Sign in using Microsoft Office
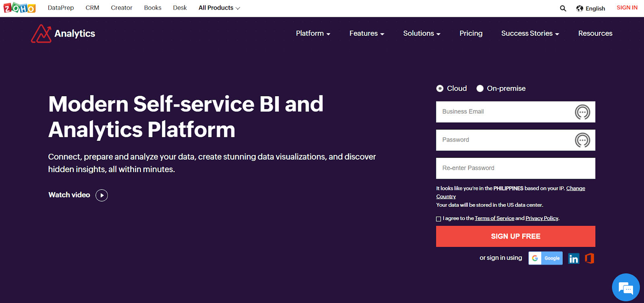The height and width of the screenshot is (303, 644). click(590, 258)
